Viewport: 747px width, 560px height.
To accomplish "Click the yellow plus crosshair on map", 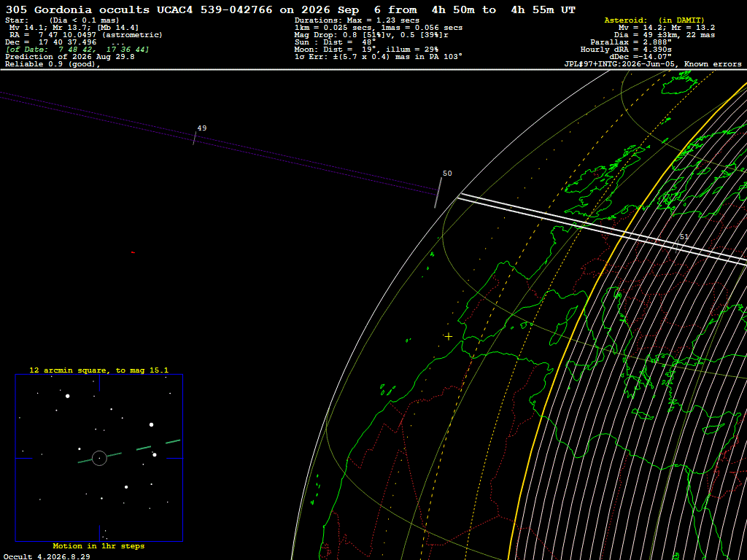I will [449, 337].
